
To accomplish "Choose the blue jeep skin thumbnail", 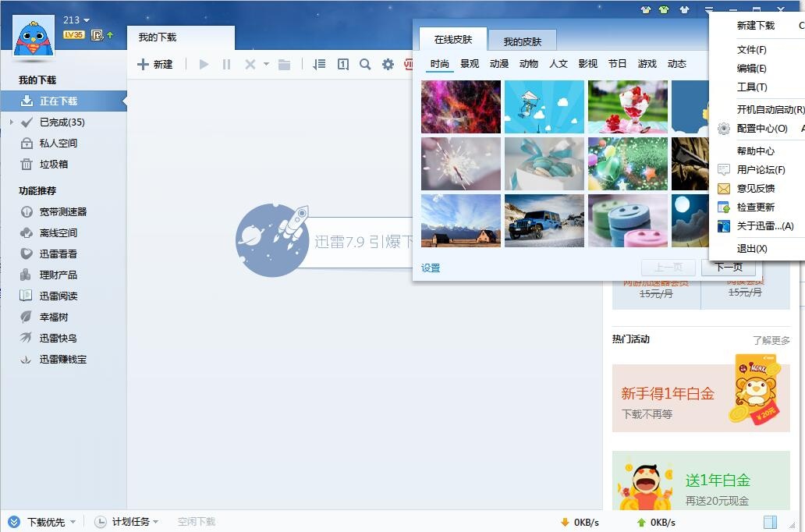I will coord(544,221).
